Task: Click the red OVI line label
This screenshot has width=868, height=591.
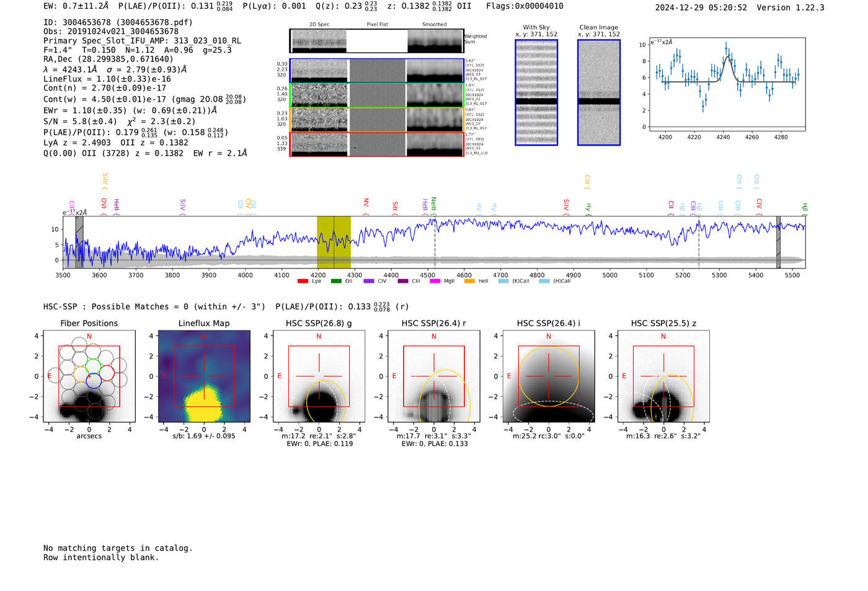Action: coord(104,206)
